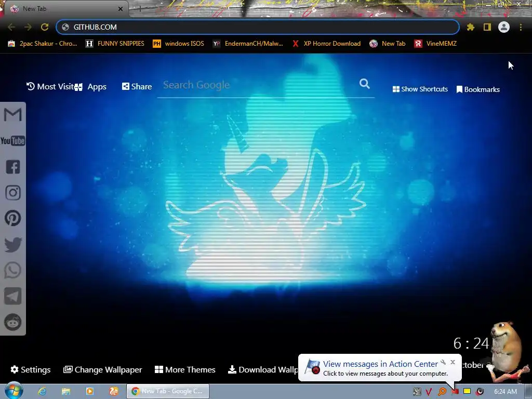Click the address bar with GITHUB.COM
The image size is (532, 399).
(x=258, y=27)
